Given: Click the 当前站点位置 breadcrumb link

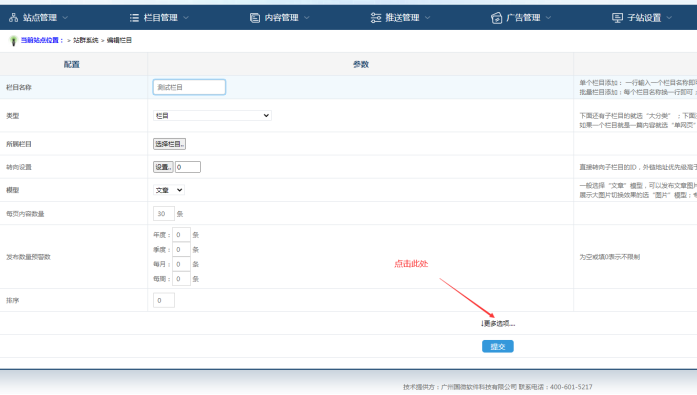Looking at the screenshot, I should pyautogui.click(x=42, y=40).
